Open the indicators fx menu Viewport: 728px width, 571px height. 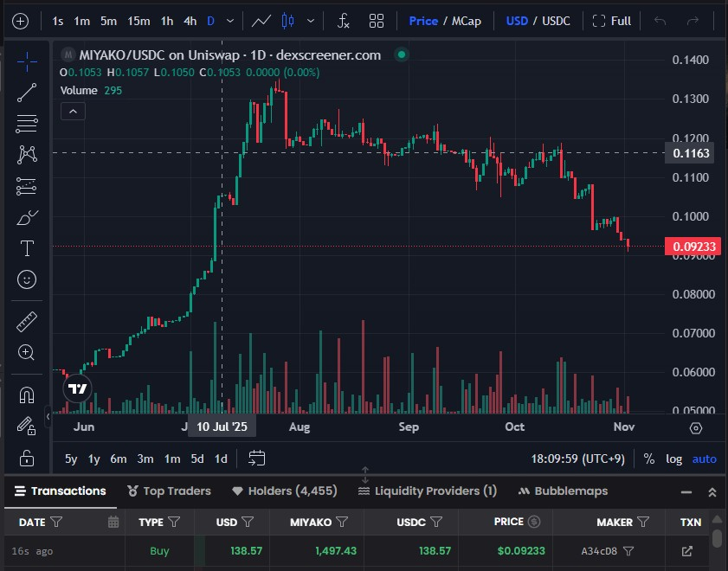343,22
